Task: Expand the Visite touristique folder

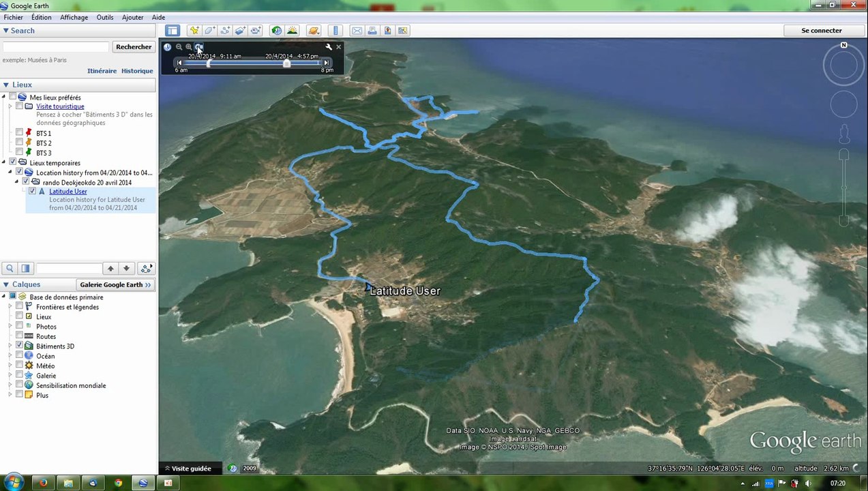Action: (x=10, y=106)
